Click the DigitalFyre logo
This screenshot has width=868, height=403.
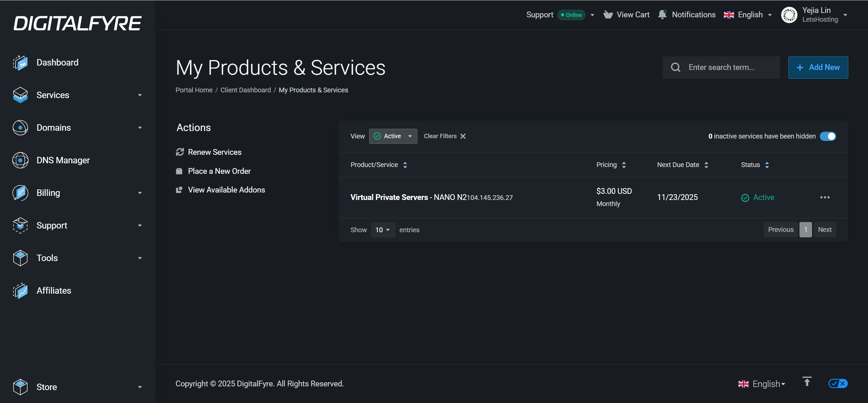pos(77,23)
